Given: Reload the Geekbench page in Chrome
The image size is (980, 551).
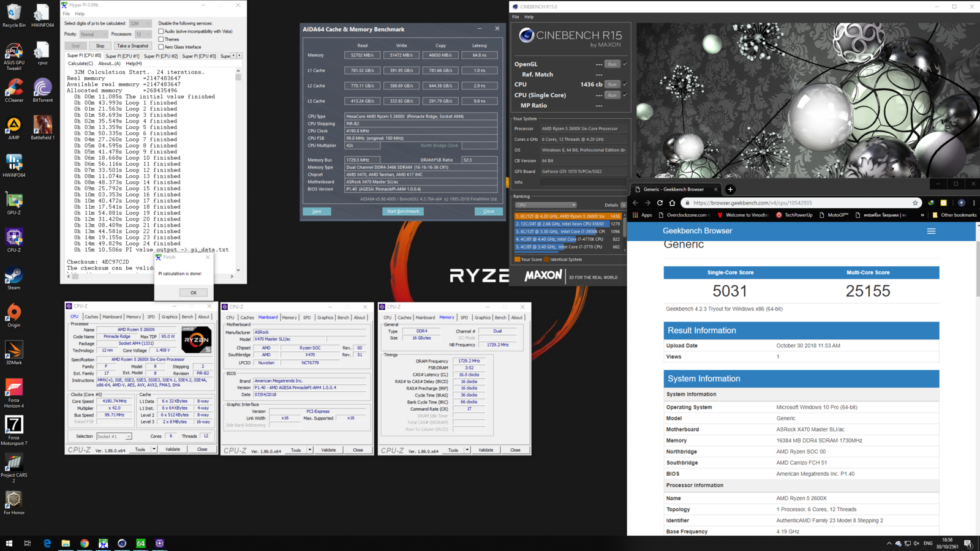Looking at the screenshot, I should [660, 203].
